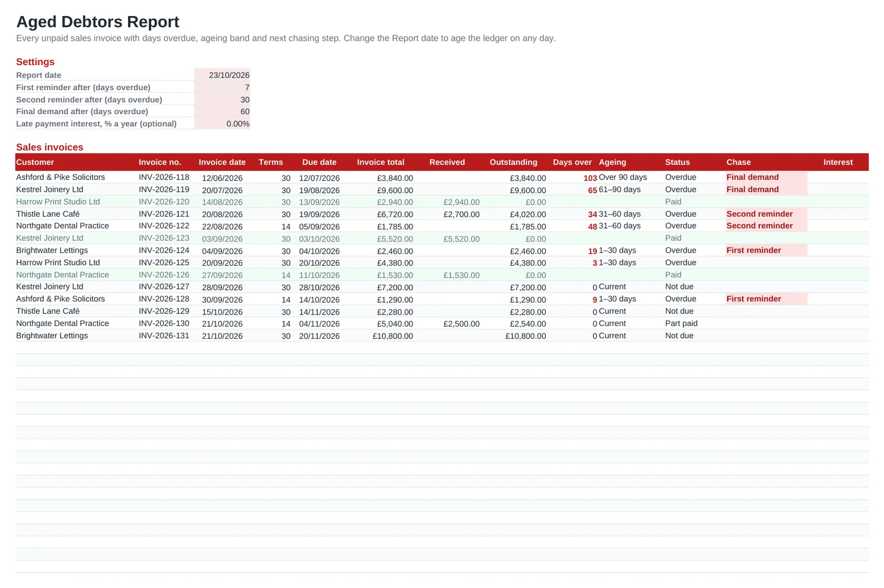Click the Sales invoices section heading
Viewport: 884px width, 588px height.
pos(50,147)
